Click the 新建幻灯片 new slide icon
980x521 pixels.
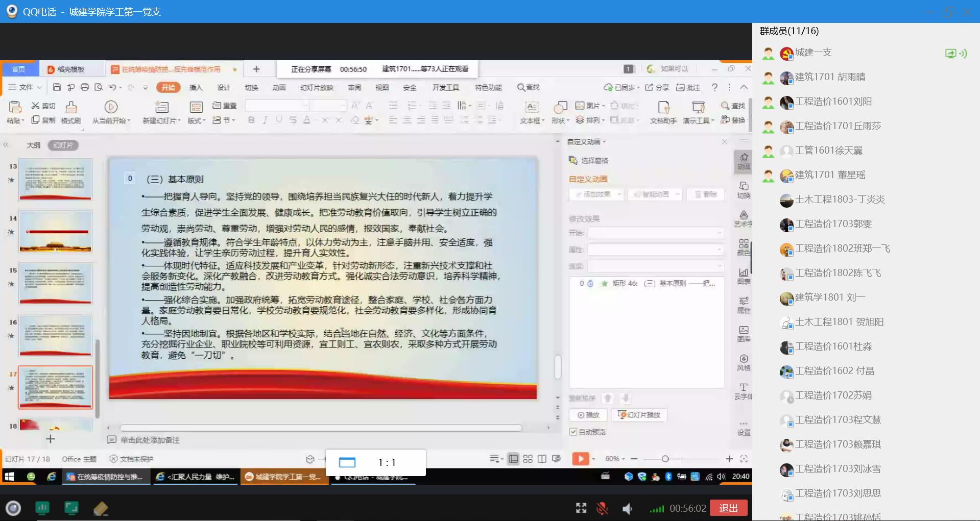point(162,107)
